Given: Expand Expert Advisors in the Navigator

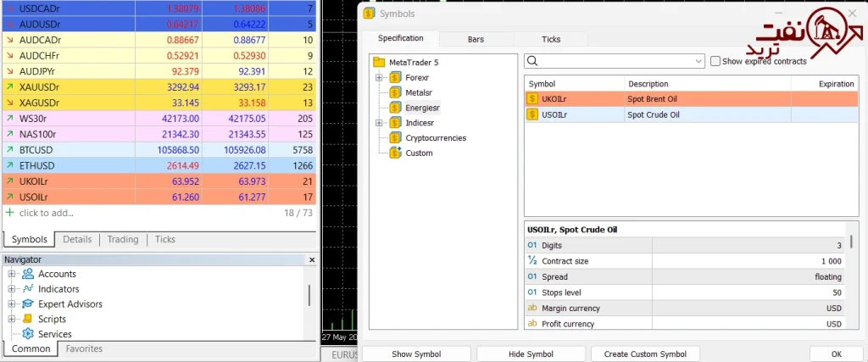Looking at the screenshot, I should [12, 304].
